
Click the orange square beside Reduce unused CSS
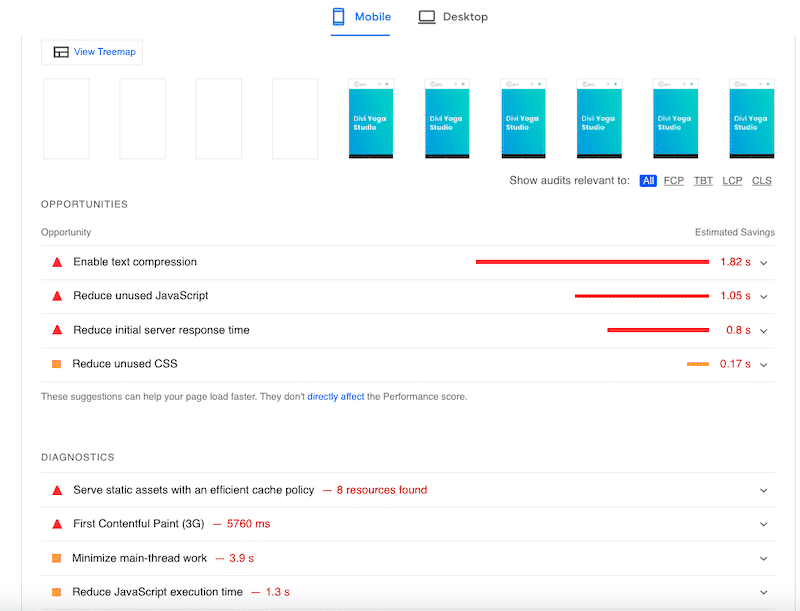57,363
